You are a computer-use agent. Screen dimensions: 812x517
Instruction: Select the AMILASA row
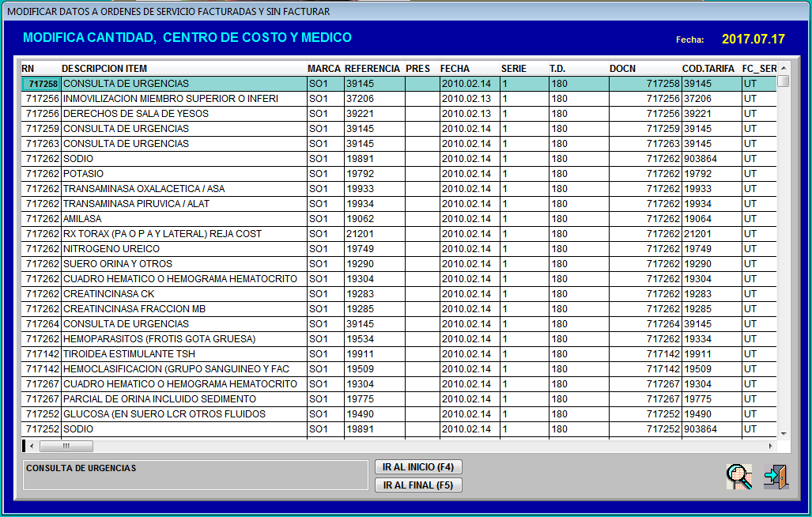(398, 219)
